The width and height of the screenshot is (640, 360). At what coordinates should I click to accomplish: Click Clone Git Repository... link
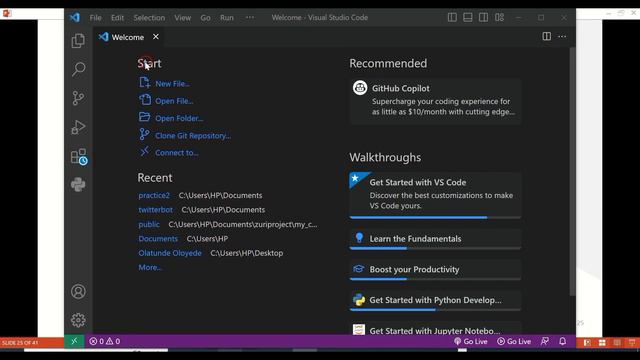tap(193, 136)
